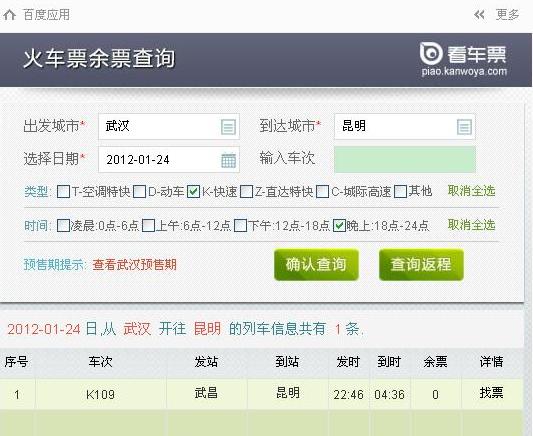Click the 序号 column header
The width and height of the screenshot is (533, 436).
[16, 362]
